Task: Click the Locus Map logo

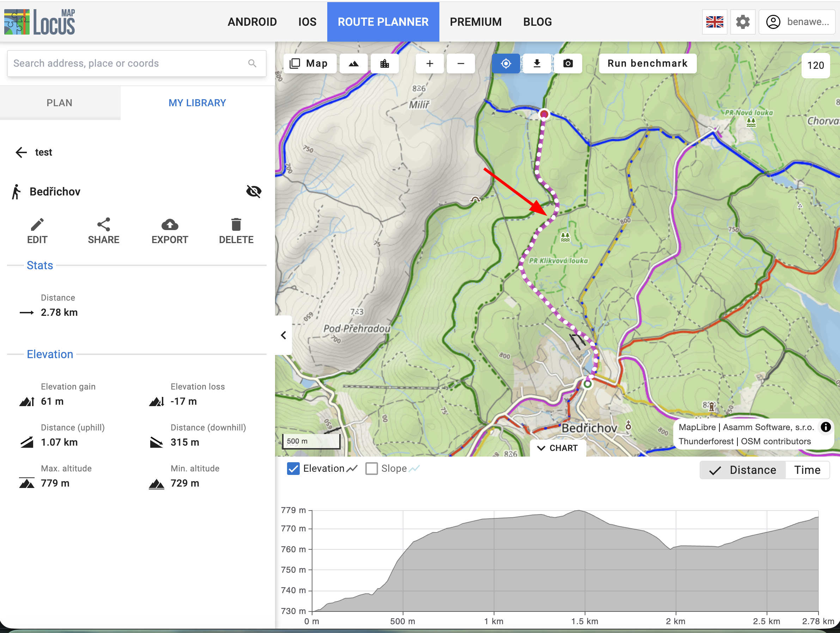Action: (39, 22)
